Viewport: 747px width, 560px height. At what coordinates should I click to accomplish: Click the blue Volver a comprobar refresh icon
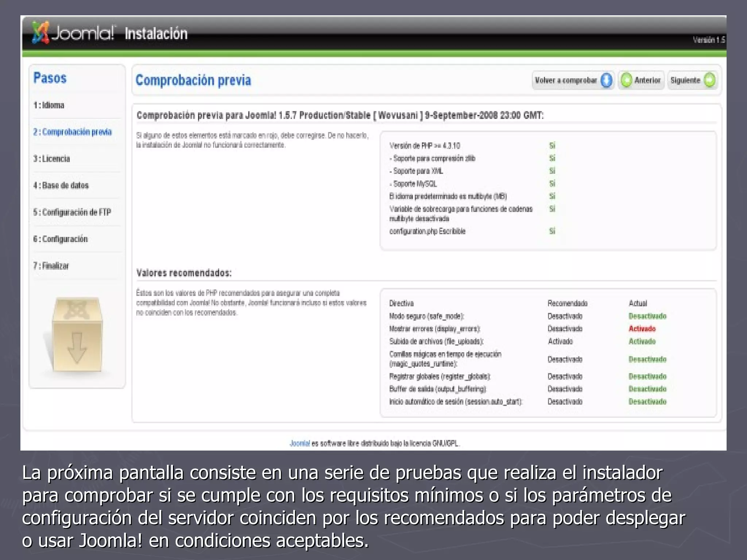[606, 80]
